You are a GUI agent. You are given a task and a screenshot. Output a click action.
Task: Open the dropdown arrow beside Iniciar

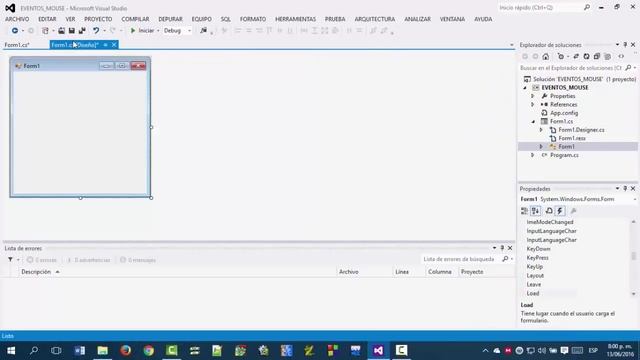coord(158,31)
